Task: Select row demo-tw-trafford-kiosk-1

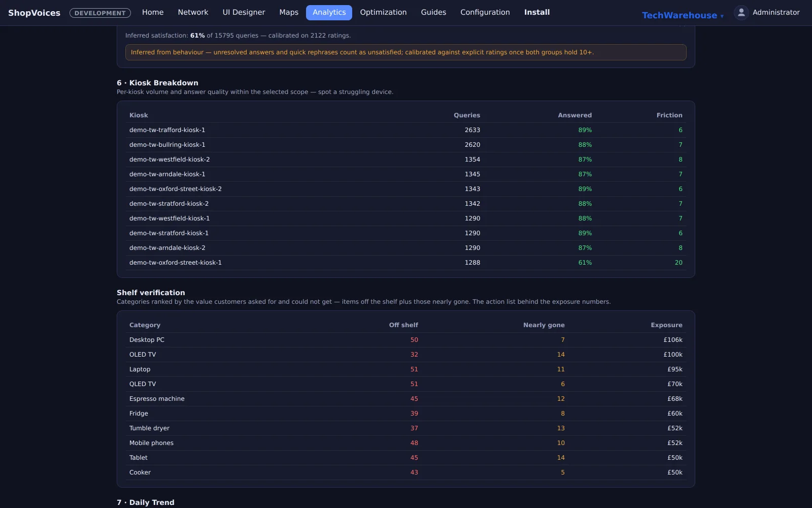Action: click(406, 130)
